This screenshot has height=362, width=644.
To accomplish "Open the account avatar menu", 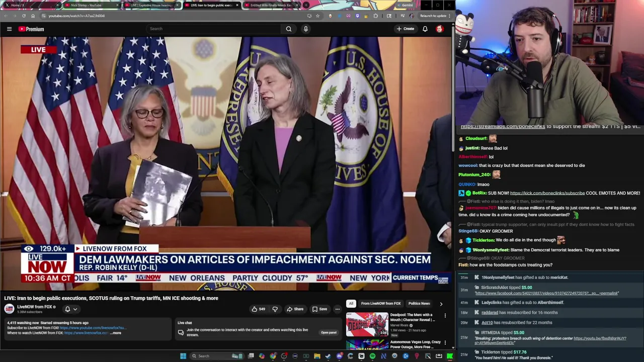I will [440, 29].
